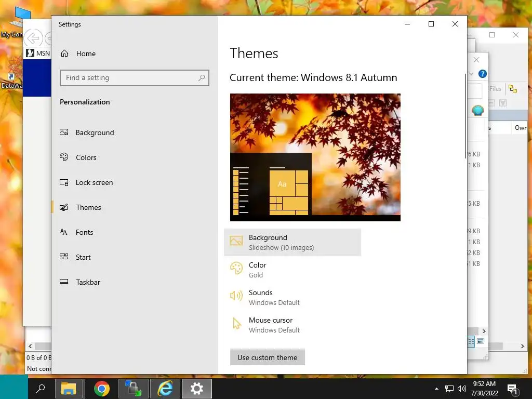Switch to thumbnail view in background dialog
This screenshot has width=532, height=399.
tap(481, 341)
